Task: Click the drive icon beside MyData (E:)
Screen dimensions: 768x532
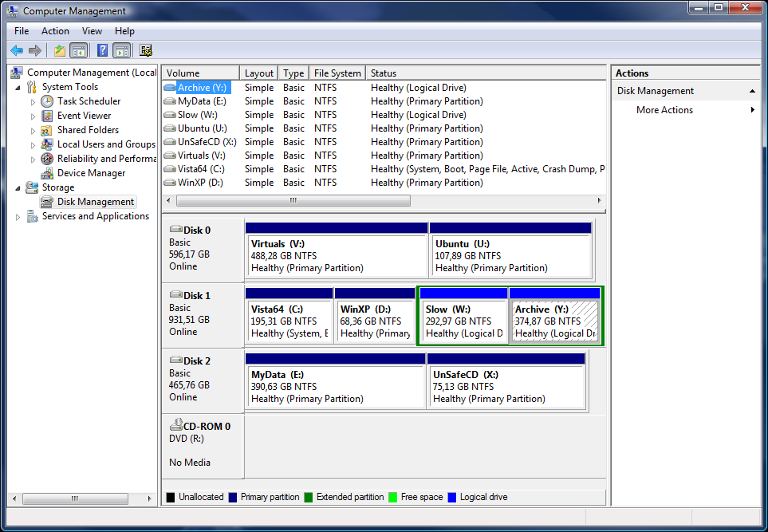Action: pyautogui.click(x=169, y=101)
